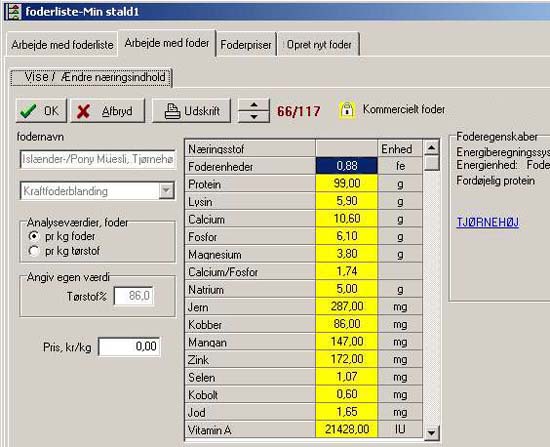Print using the Udskrift button
This screenshot has height=447, width=550.
[191, 111]
